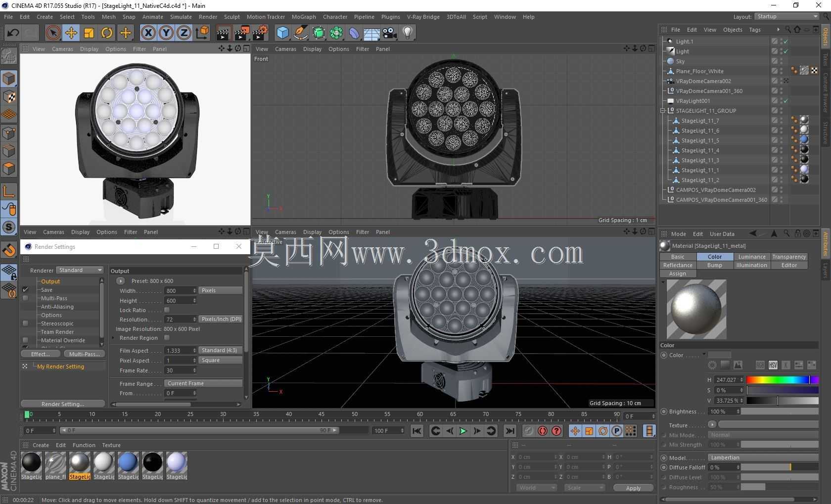This screenshot has height=504, width=831.
Task: Open the MoGraph menu
Action: 304,17
